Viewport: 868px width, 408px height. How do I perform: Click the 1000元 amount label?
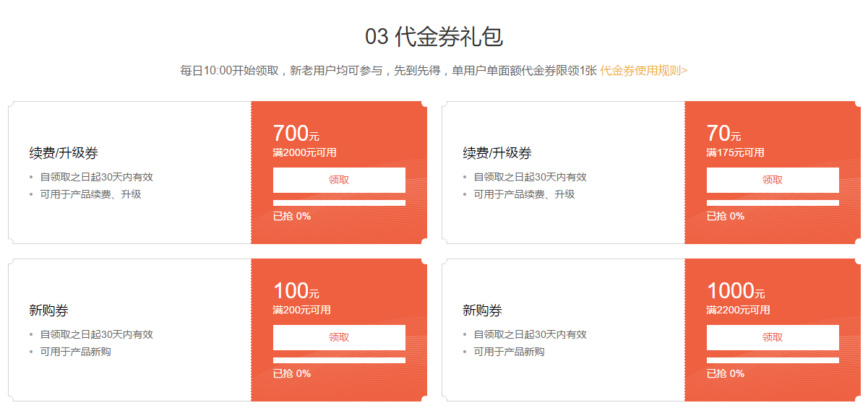tap(735, 291)
